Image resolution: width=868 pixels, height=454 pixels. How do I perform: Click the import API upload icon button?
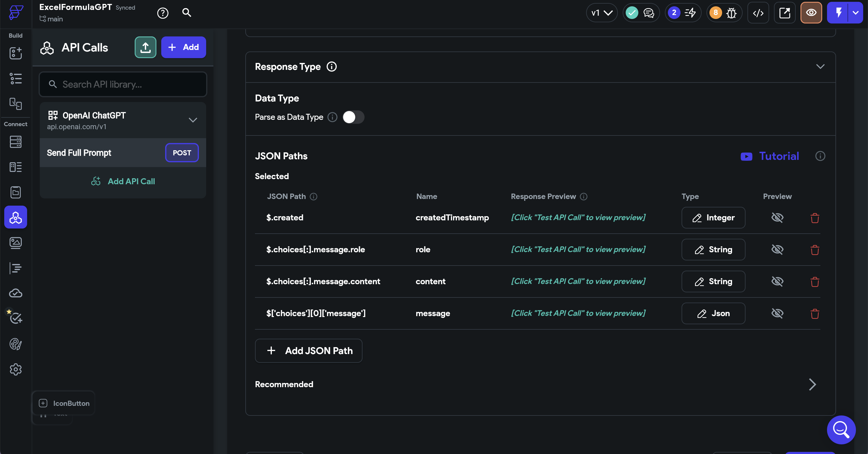(x=146, y=47)
